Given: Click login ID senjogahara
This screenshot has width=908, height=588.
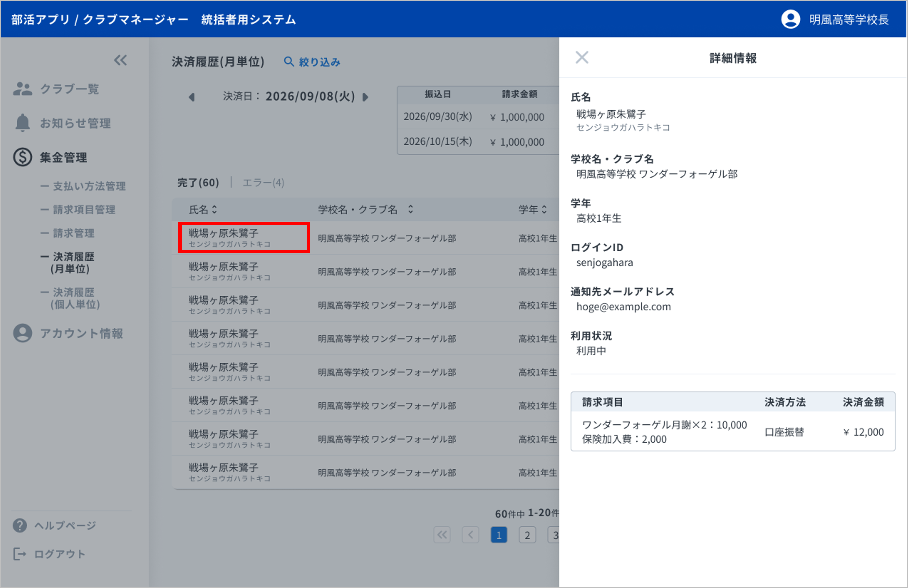Looking at the screenshot, I should click(604, 263).
